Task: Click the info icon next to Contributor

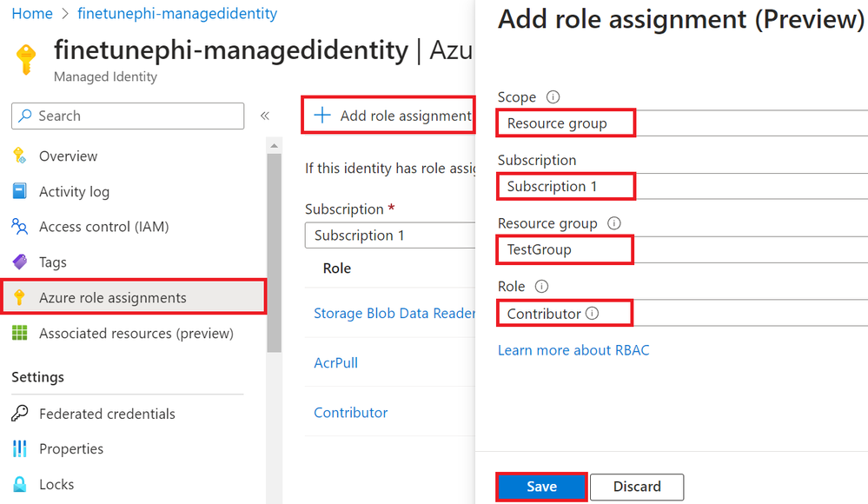Action: (x=593, y=314)
